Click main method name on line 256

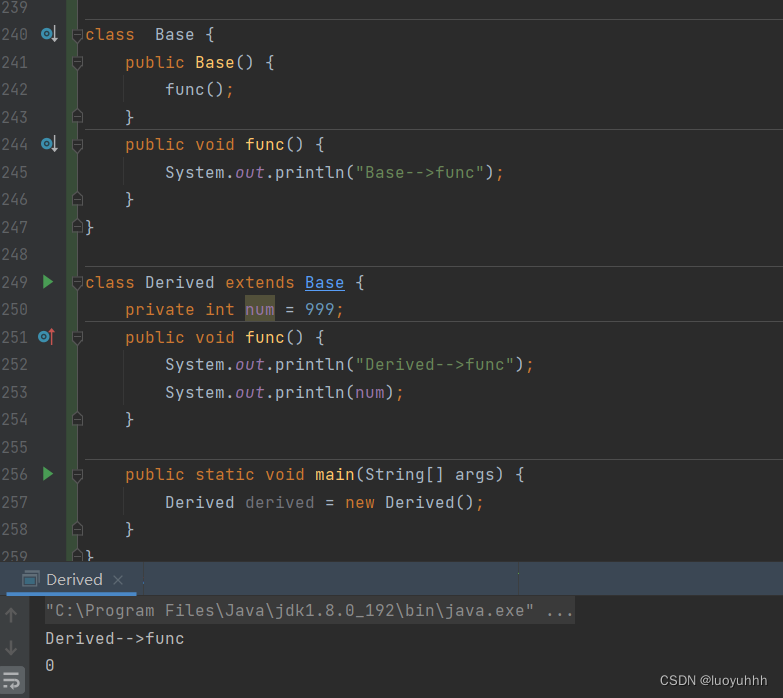pyautogui.click(x=335, y=474)
